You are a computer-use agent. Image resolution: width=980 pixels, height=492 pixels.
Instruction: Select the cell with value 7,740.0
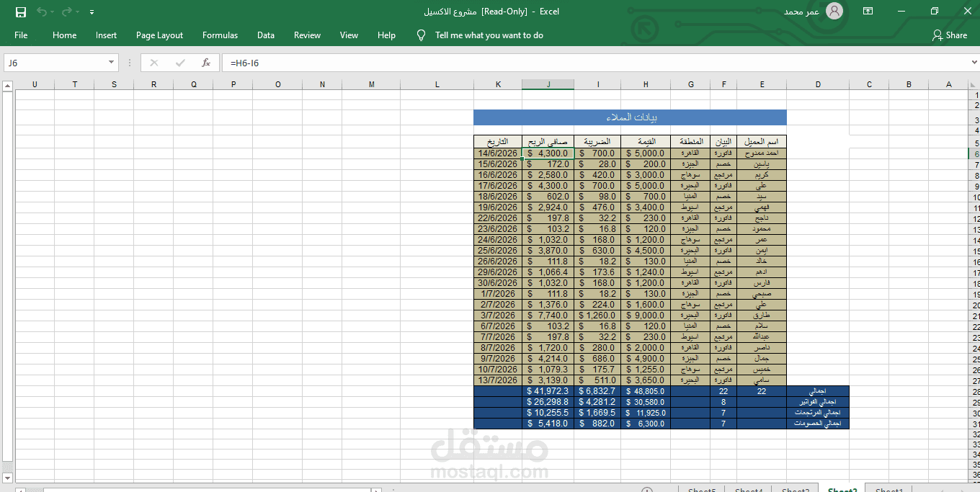point(548,316)
